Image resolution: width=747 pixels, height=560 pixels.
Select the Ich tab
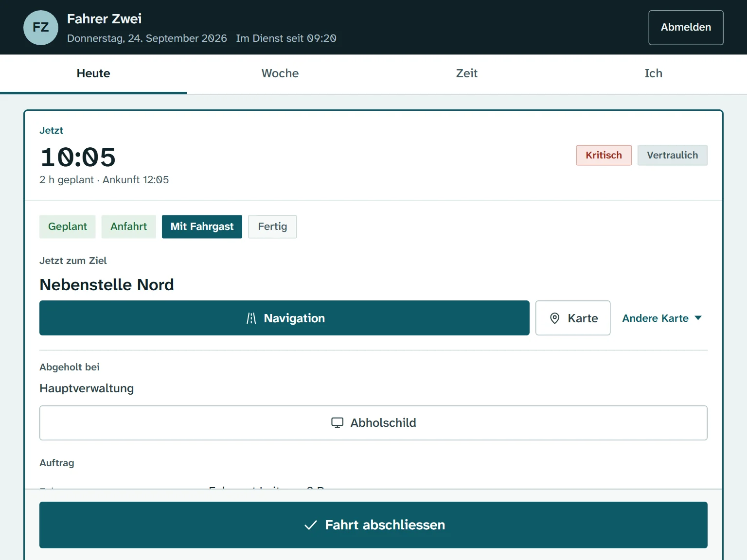point(654,74)
